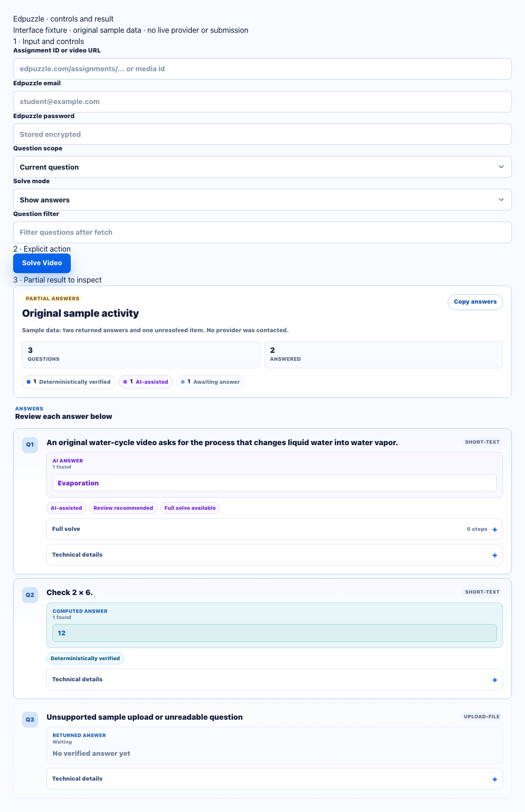Click the Full solve available tag
Viewport: 525px width, 812px height.
click(x=190, y=508)
